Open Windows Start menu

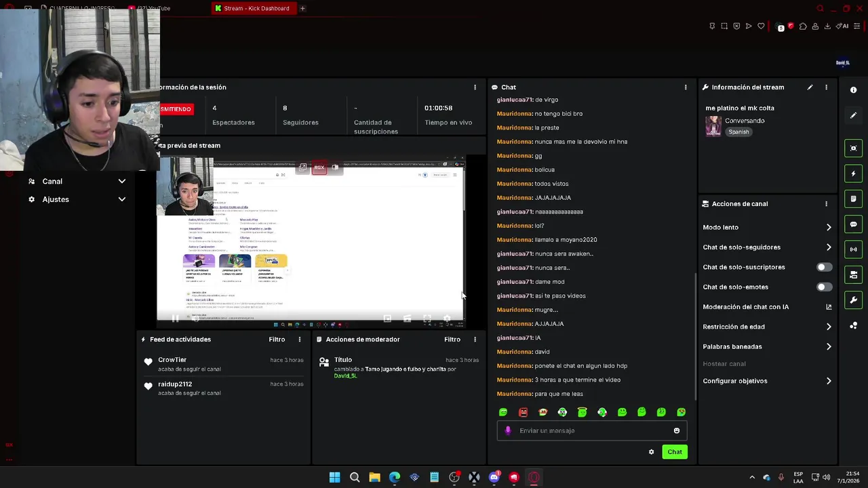click(x=334, y=477)
